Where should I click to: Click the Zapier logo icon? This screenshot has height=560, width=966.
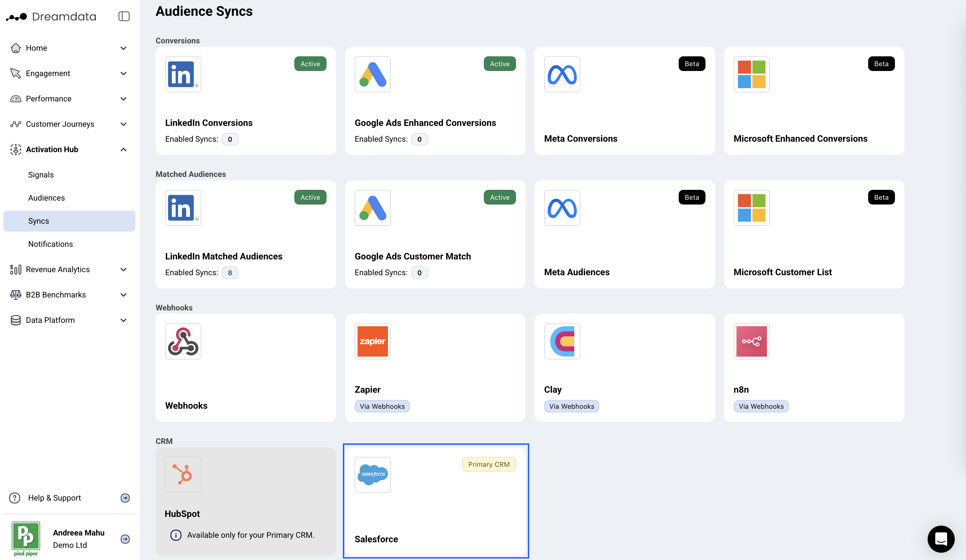point(372,341)
